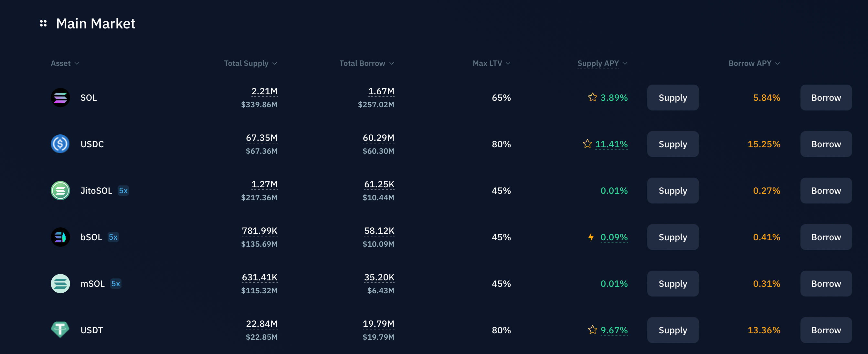The width and height of the screenshot is (868, 354).
Task: Click the 5x badge next to mSOL
Action: click(x=116, y=284)
